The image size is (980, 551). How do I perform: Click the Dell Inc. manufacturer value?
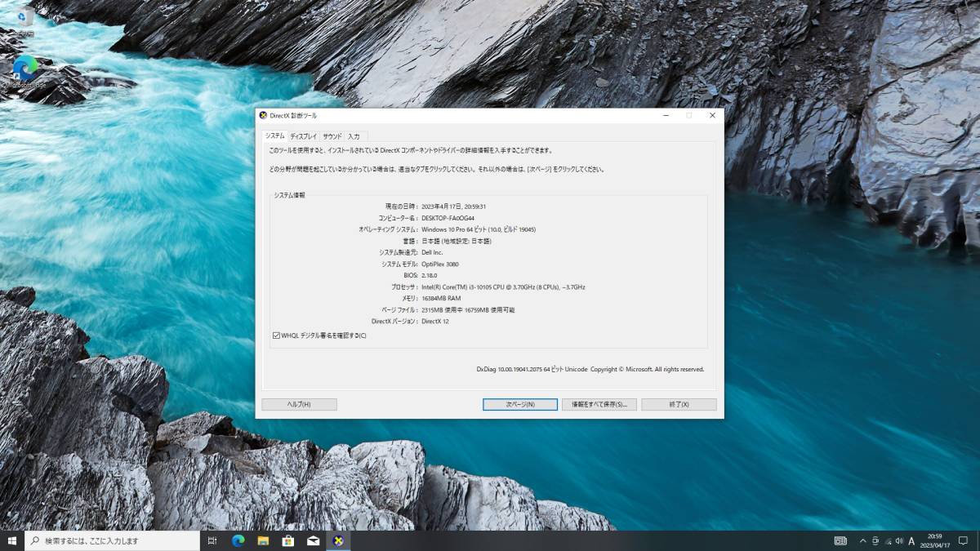(432, 252)
